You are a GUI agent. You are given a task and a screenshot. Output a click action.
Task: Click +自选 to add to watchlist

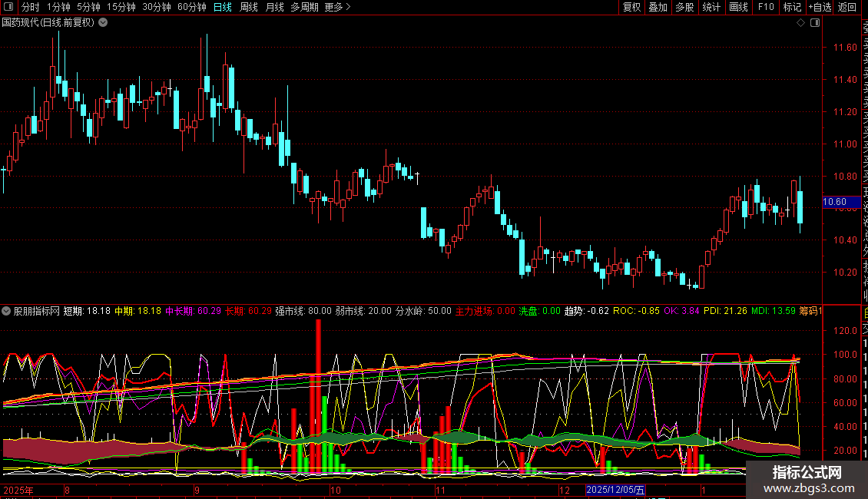pyautogui.click(x=819, y=7)
